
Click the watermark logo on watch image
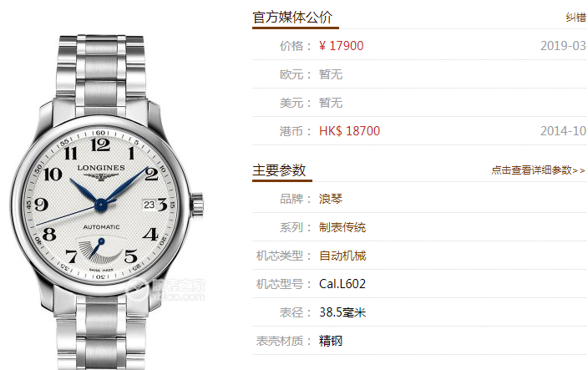pyautogui.click(x=165, y=290)
